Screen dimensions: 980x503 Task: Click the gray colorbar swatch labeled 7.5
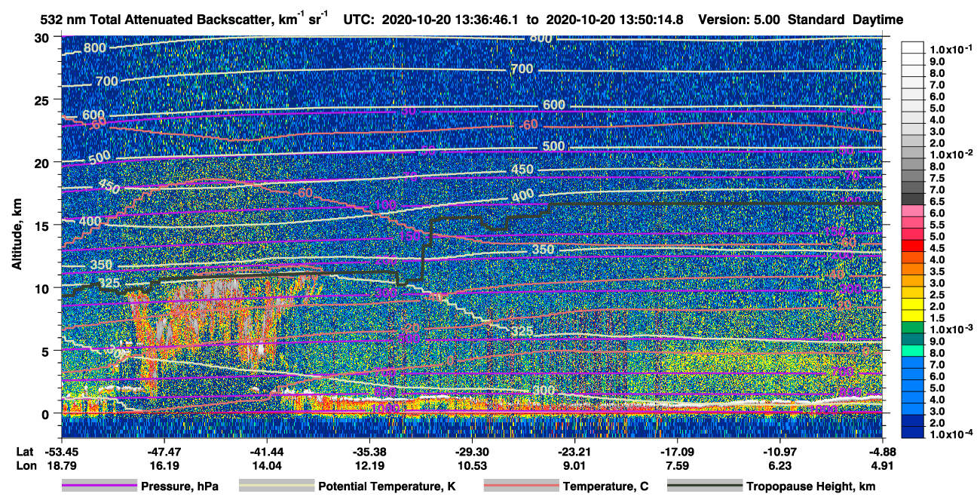point(913,177)
